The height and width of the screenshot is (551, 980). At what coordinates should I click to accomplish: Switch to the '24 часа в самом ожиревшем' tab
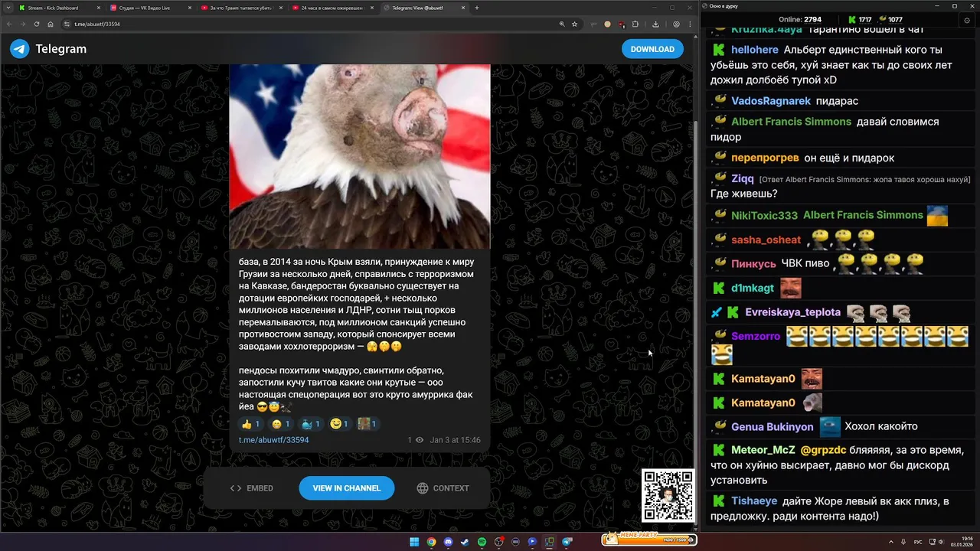(x=332, y=8)
